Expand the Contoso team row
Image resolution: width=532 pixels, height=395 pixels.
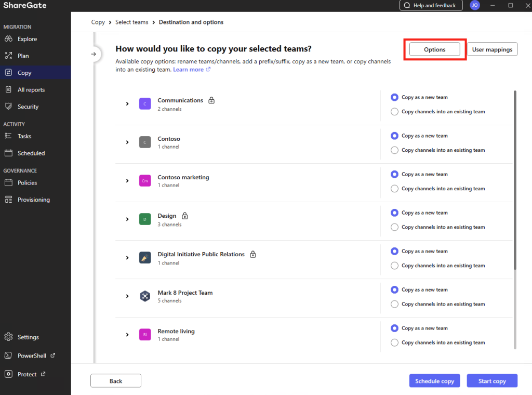click(x=127, y=142)
